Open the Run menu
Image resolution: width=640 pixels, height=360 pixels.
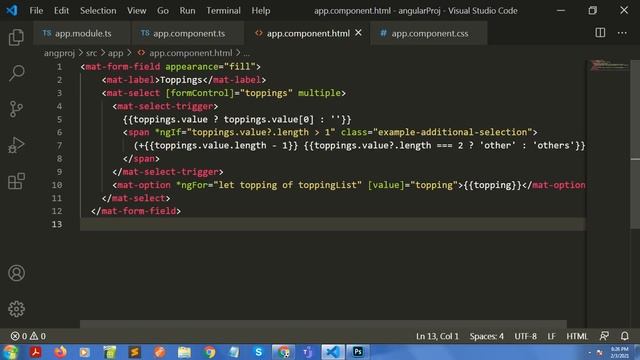click(187, 11)
